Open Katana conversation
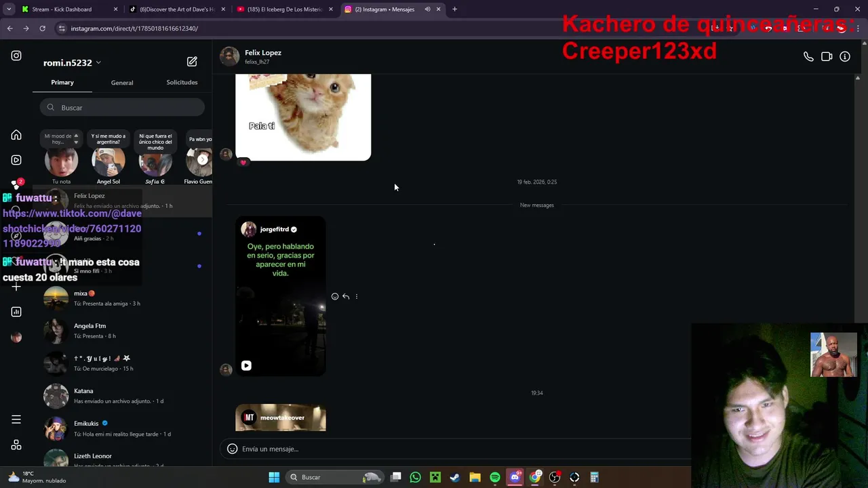 122,396
